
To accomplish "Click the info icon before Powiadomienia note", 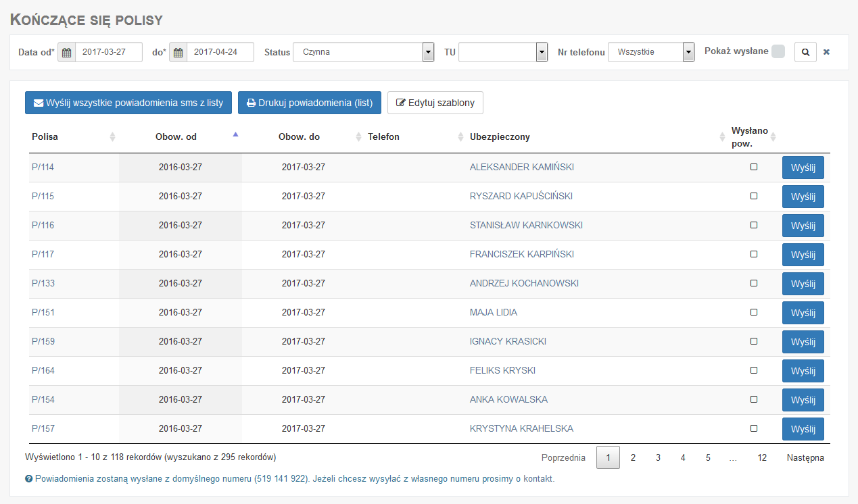I will click(29, 478).
